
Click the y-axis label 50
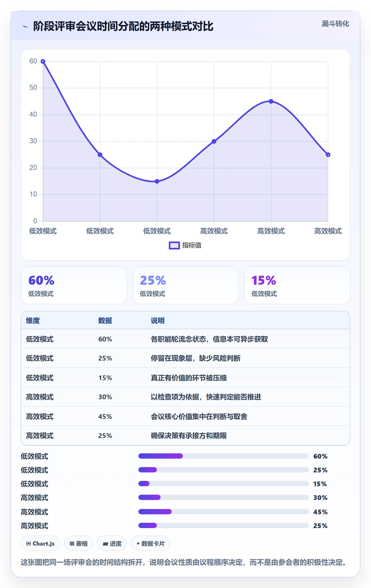(33, 87)
